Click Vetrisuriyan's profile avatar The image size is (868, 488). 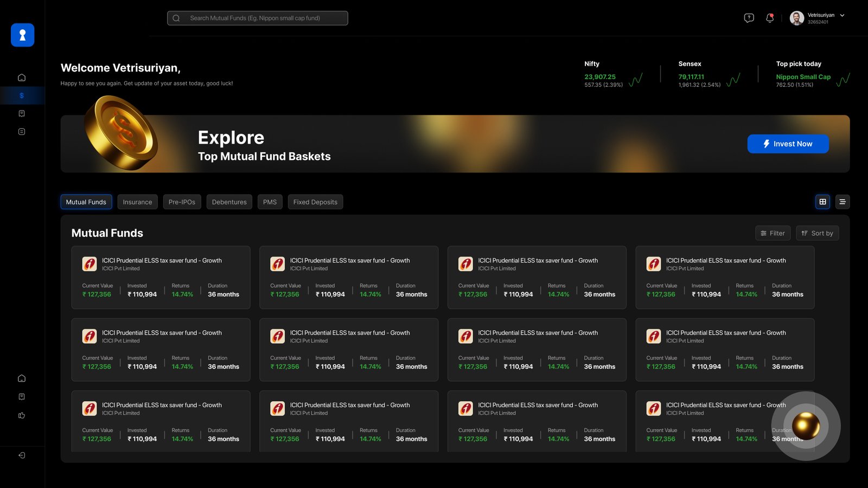click(x=796, y=18)
